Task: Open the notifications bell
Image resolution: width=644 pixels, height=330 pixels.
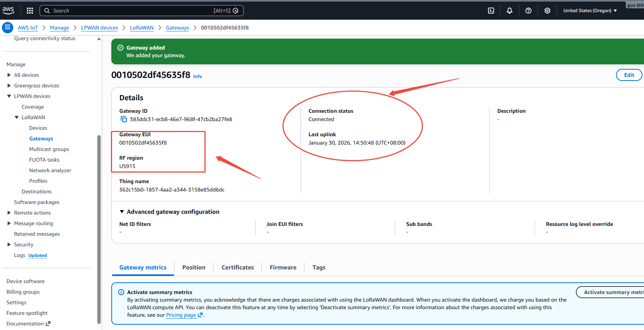Action: tap(510, 11)
